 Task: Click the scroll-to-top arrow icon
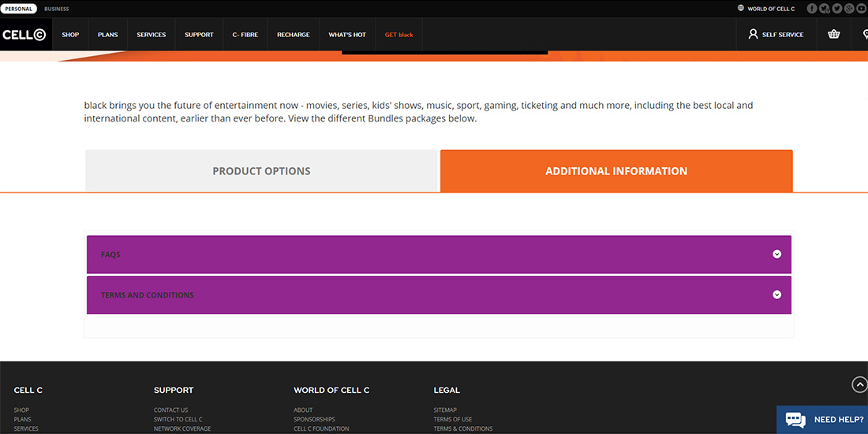click(859, 384)
